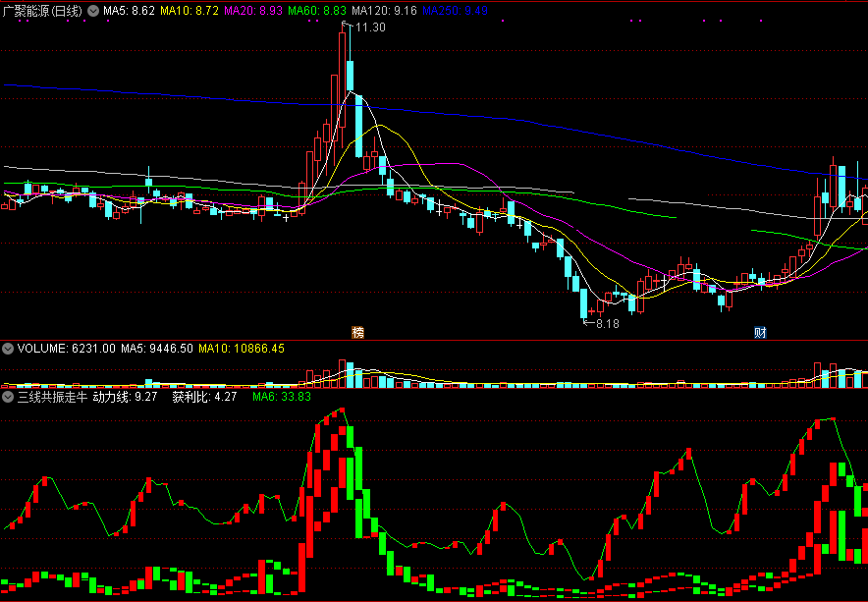
Task: Click the 榜 marker icon
Action: [358, 333]
